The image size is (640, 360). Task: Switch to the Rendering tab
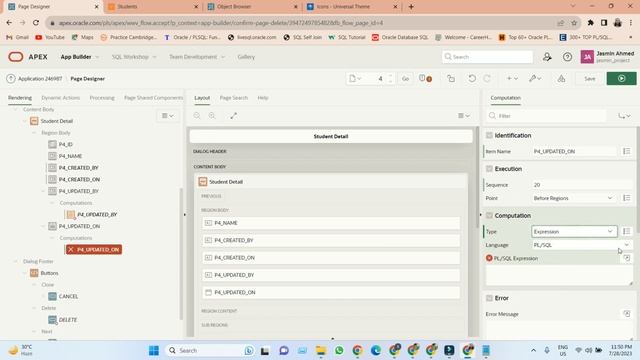pos(20,98)
